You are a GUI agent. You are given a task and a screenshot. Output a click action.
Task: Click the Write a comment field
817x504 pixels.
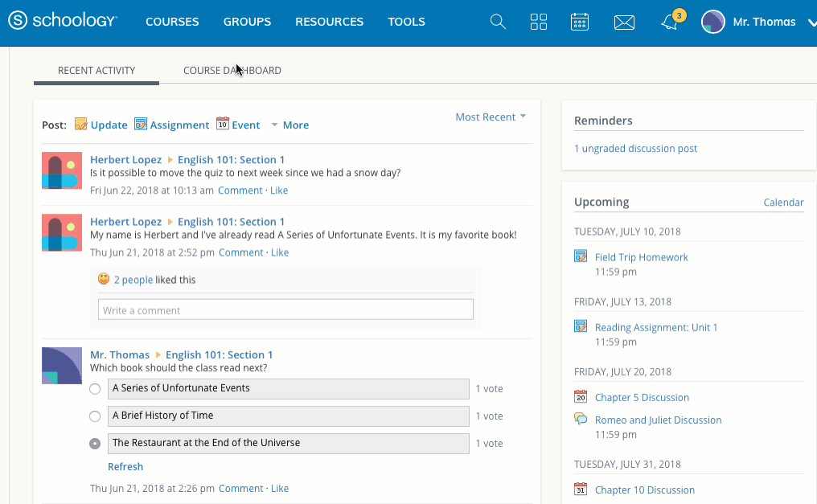[285, 310]
